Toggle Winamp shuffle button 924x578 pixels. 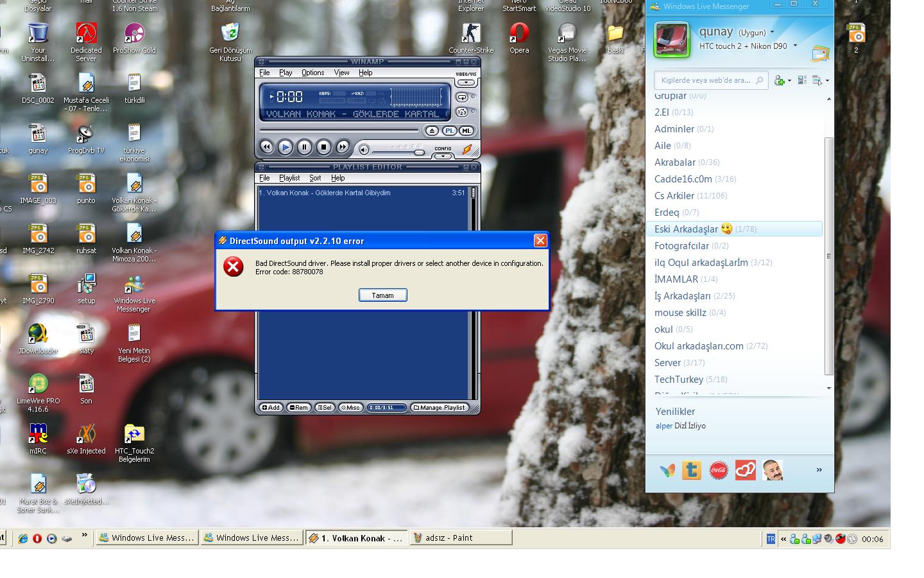pyautogui.click(x=462, y=112)
